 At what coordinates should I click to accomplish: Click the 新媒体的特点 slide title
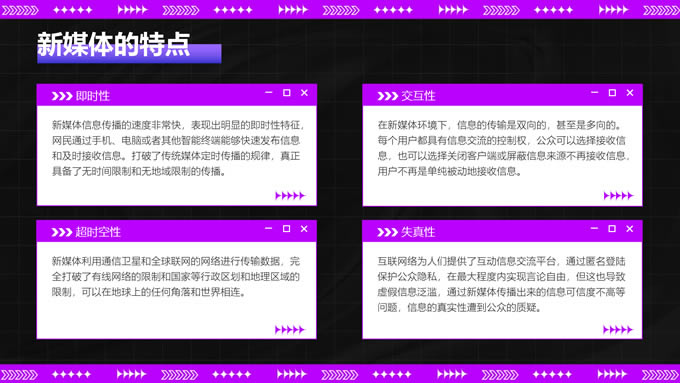click(114, 44)
